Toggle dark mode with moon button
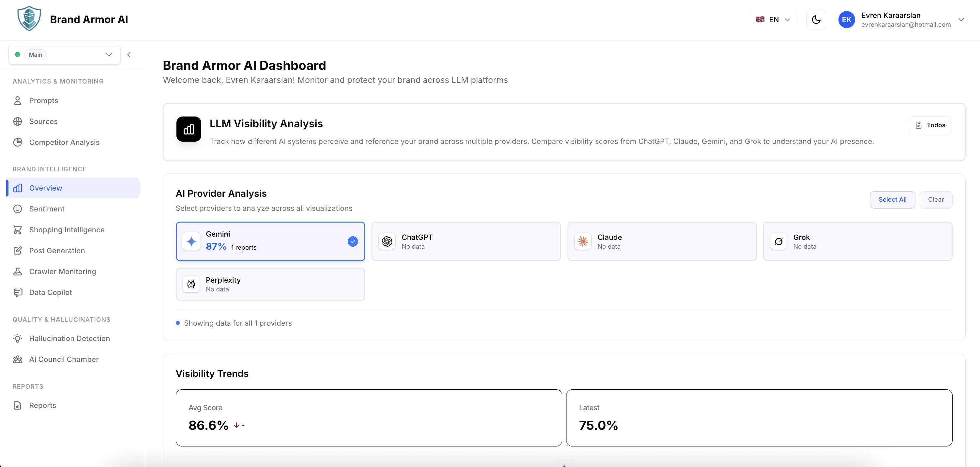Screen dimensions: 980x467 816,20
